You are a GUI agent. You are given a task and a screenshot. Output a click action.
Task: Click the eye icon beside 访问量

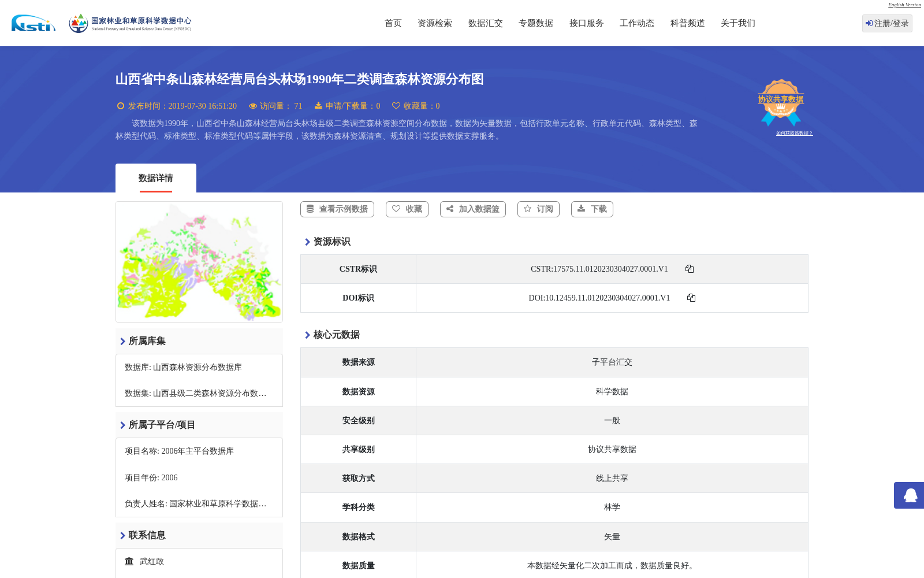click(x=253, y=106)
